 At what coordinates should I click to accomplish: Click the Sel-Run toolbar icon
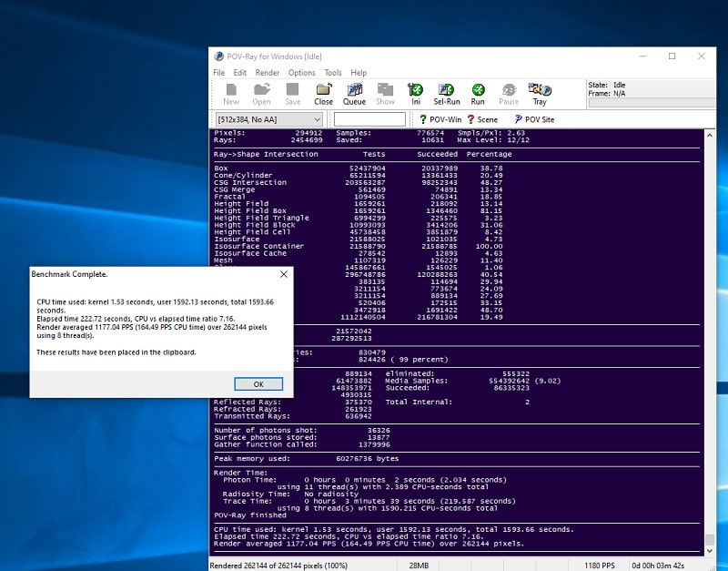click(x=447, y=95)
